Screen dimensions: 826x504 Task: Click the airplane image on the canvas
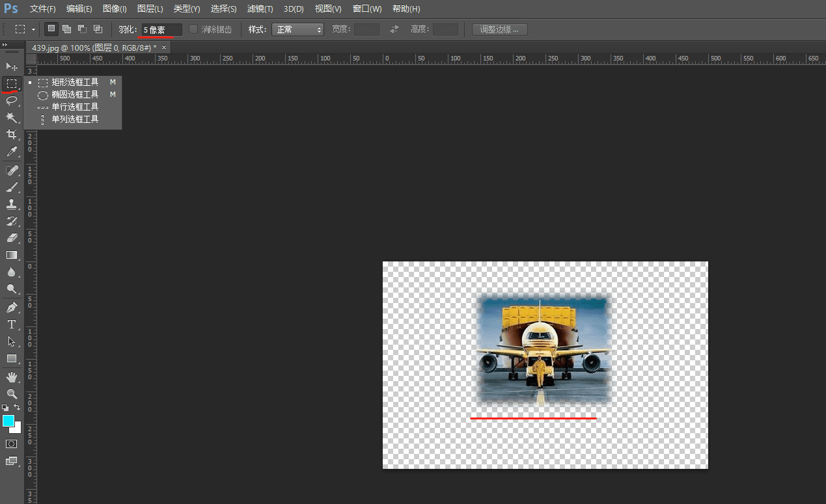coord(544,349)
